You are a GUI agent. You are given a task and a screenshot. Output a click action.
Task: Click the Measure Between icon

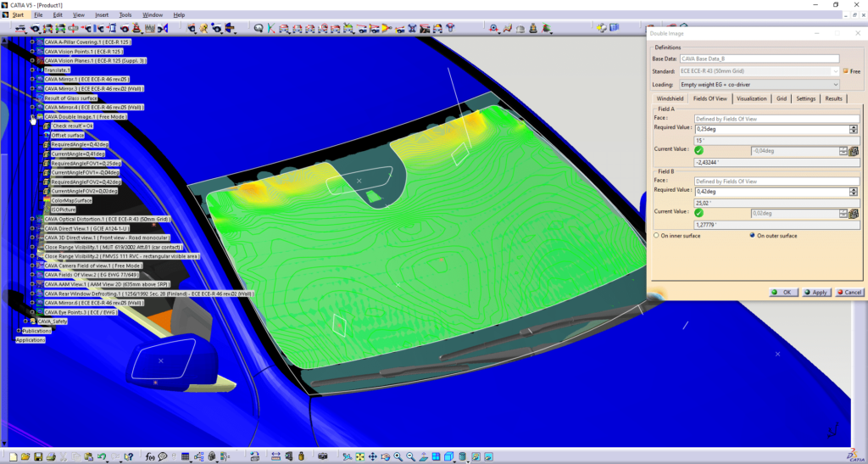click(x=275, y=457)
